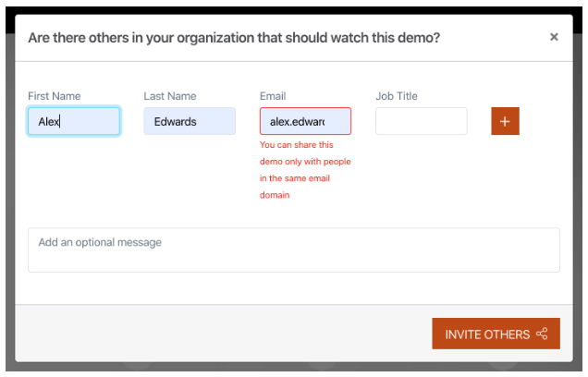Click the Email label

273,96
